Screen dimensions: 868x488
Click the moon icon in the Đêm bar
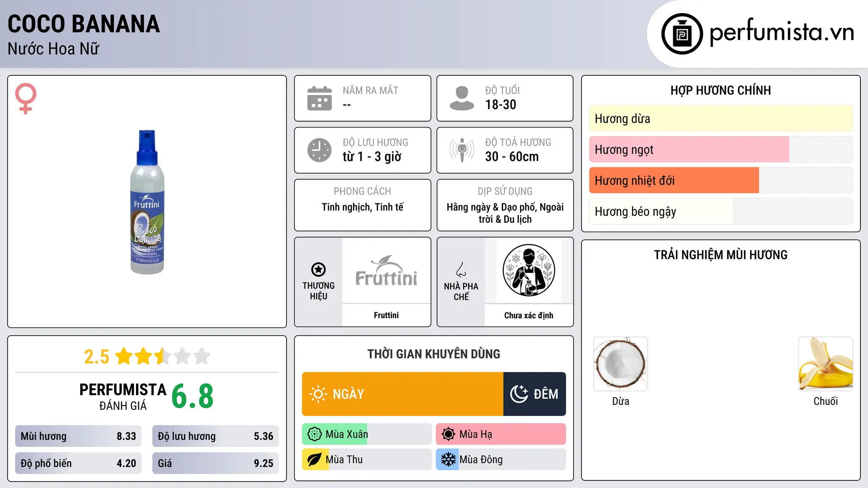point(519,394)
